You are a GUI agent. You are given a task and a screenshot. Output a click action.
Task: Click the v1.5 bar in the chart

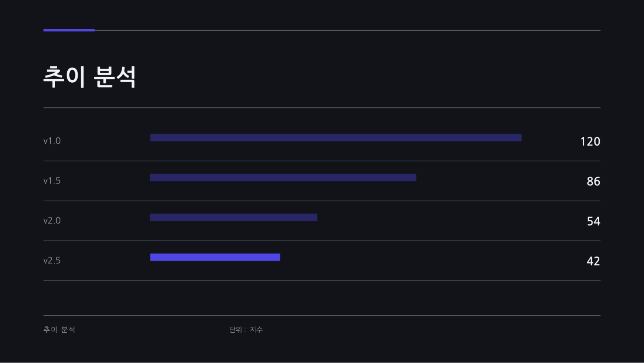coord(283,177)
